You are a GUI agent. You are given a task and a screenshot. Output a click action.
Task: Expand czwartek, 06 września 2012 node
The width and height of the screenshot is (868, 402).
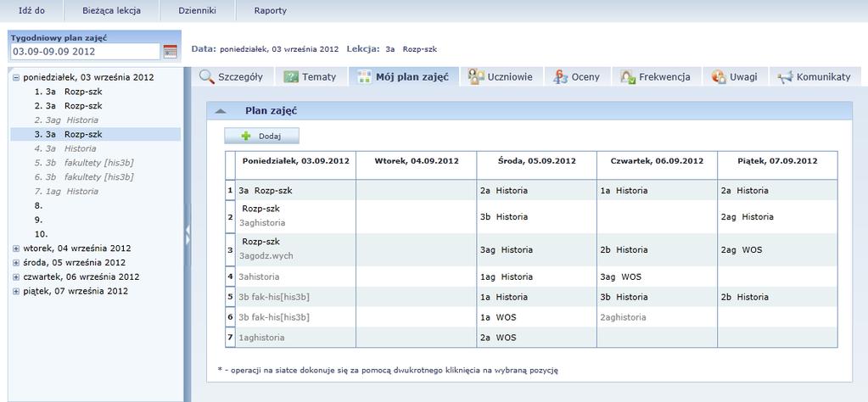pos(16,277)
